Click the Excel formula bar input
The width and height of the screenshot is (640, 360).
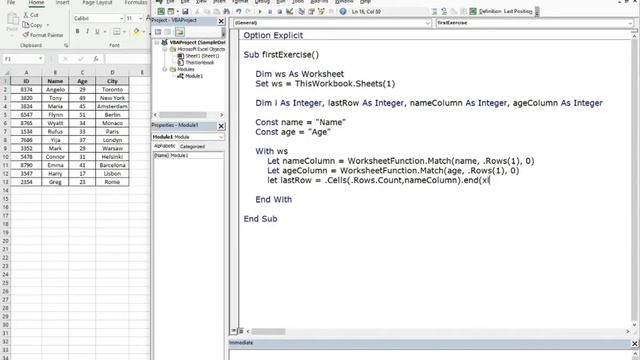[x=127, y=59]
